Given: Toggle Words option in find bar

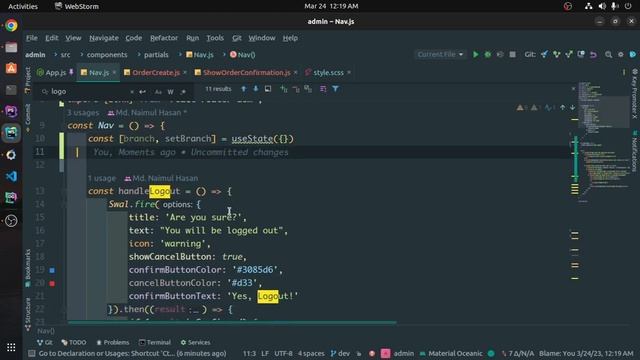Looking at the screenshot, I should pyautogui.click(x=171, y=91).
